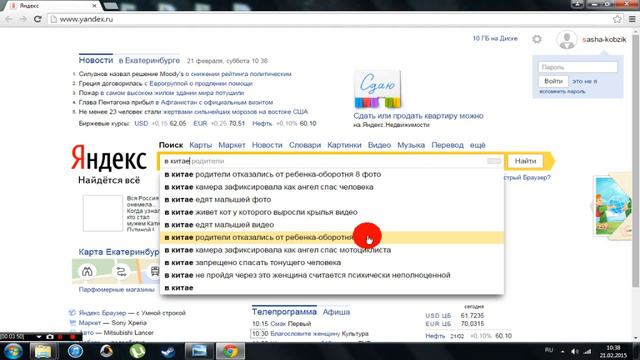Open Windows Start button
Viewport: 640px width, 360px height.
click(x=12, y=351)
